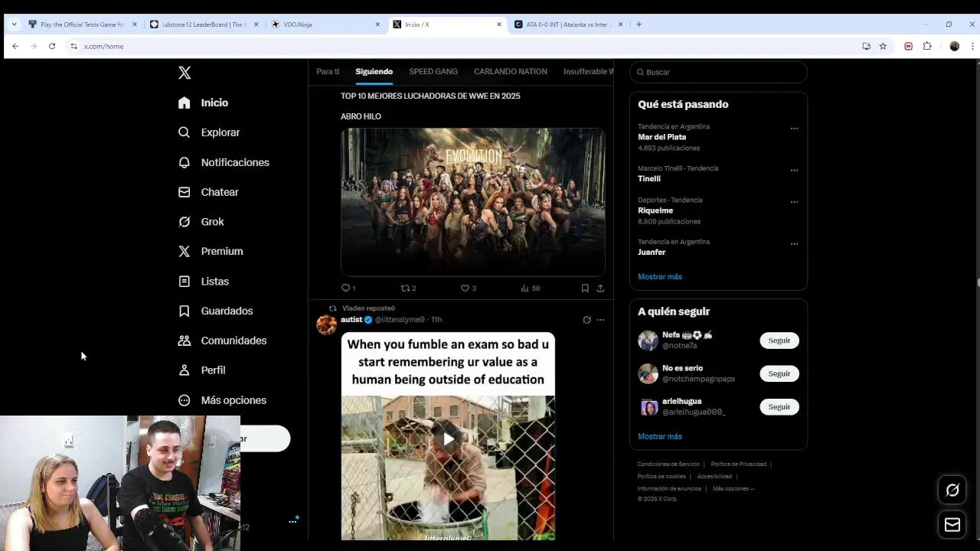This screenshot has width=980, height=551.
Task: Open the Notificaciones bell icon
Action: [x=184, y=162]
